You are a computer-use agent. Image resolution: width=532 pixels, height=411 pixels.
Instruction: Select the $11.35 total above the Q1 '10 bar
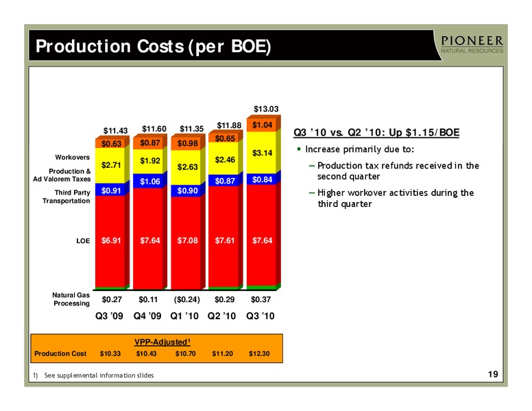click(192, 129)
